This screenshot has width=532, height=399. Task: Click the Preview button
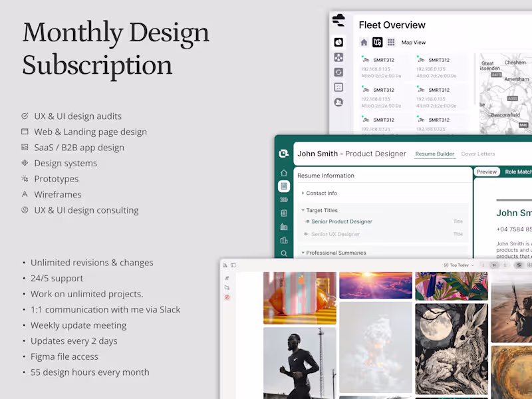point(487,172)
